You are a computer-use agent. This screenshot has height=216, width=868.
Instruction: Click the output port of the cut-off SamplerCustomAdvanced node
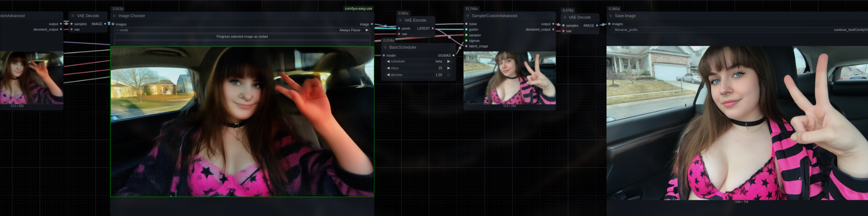pyautogui.click(x=61, y=24)
